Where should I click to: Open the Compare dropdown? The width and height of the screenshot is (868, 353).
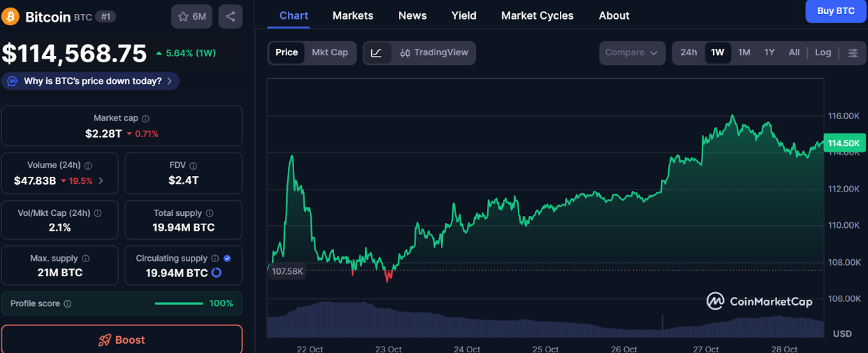pyautogui.click(x=631, y=53)
